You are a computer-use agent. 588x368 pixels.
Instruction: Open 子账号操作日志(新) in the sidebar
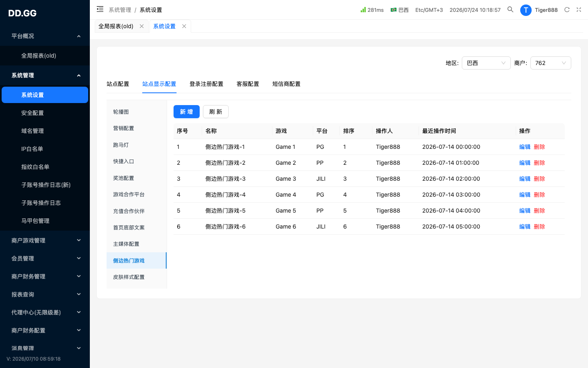[45, 185]
